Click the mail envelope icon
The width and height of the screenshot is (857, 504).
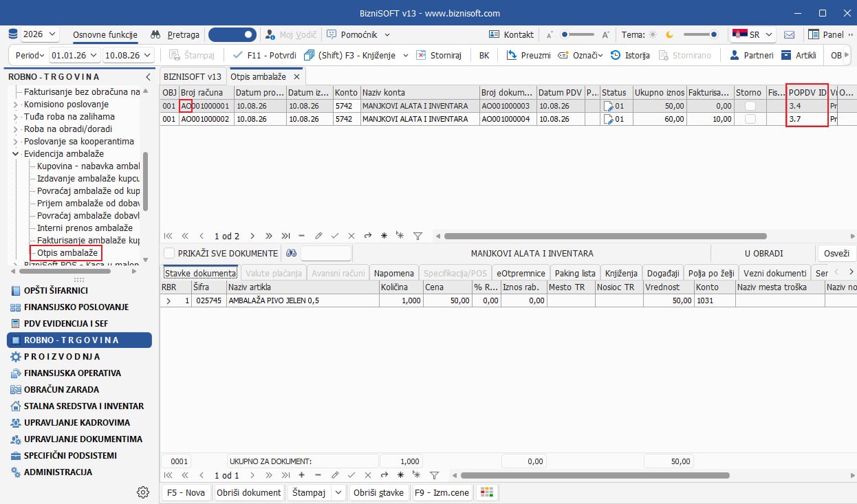790,34
